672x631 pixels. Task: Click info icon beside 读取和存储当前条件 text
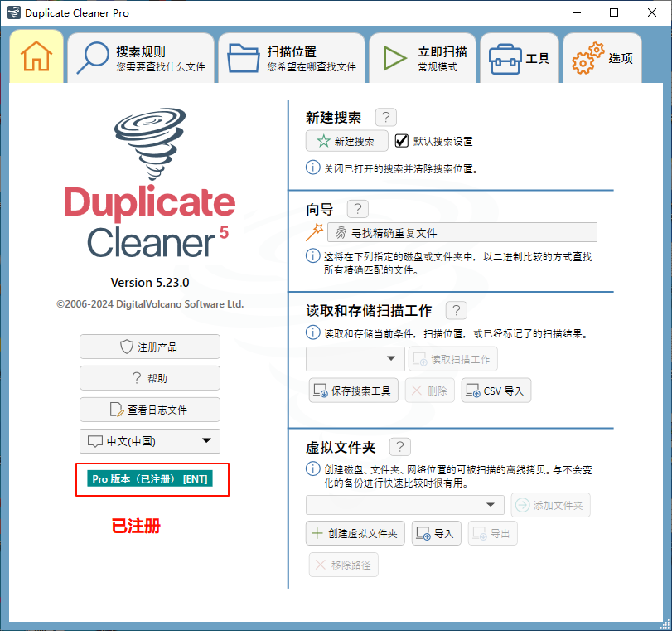313,332
